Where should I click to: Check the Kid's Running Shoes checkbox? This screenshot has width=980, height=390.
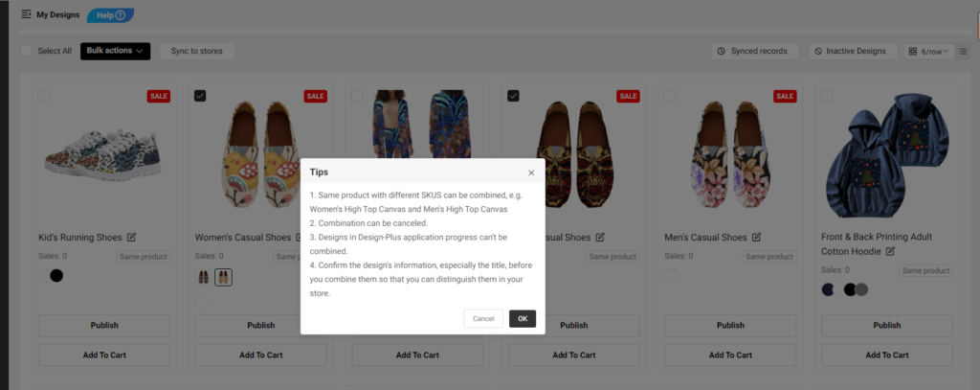44,96
